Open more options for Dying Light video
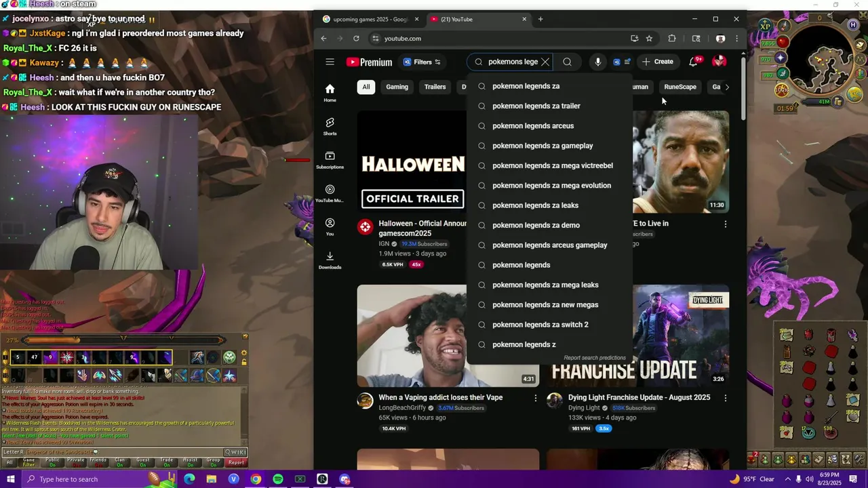The width and height of the screenshot is (868, 488). pos(726,398)
